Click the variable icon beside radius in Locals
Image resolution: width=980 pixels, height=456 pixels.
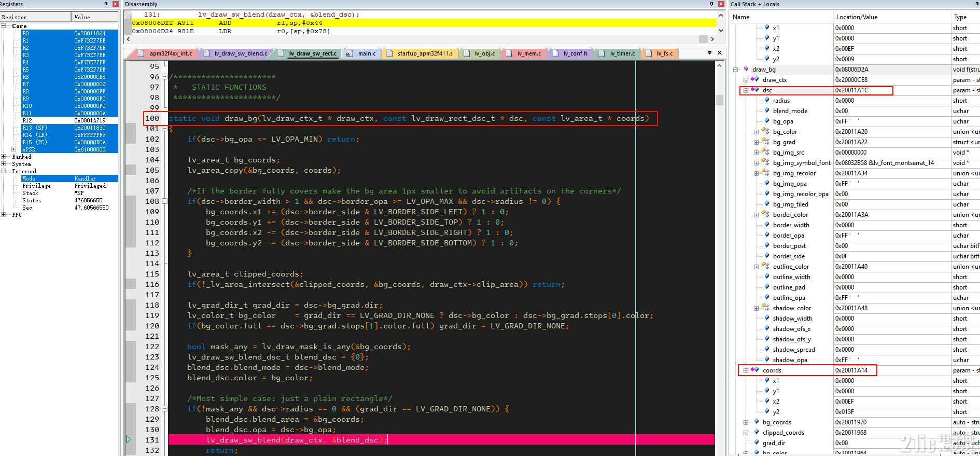(767, 100)
